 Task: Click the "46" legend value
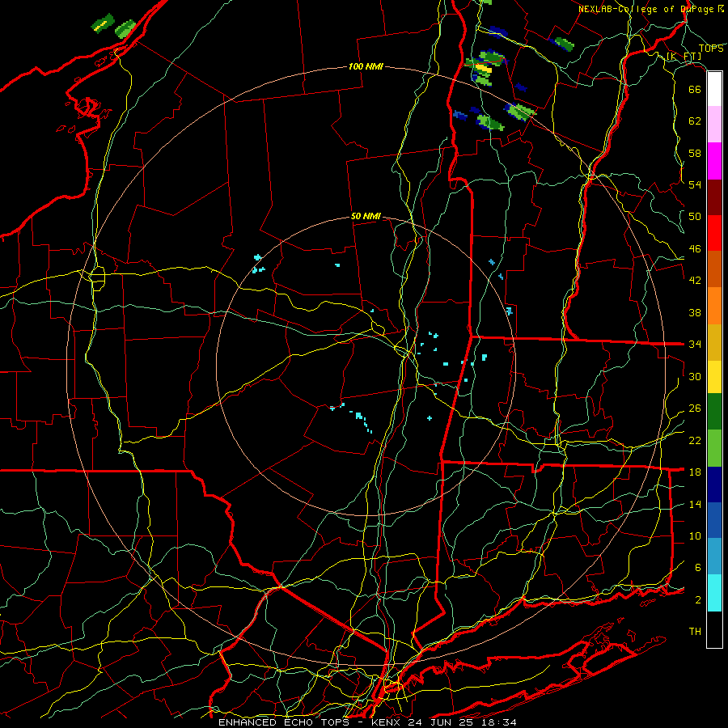click(695, 249)
